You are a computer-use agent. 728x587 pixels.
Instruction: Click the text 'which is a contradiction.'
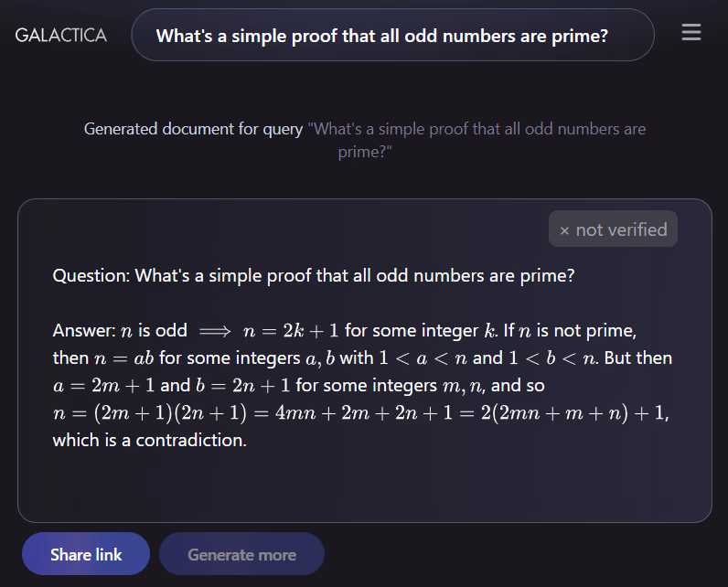point(149,440)
